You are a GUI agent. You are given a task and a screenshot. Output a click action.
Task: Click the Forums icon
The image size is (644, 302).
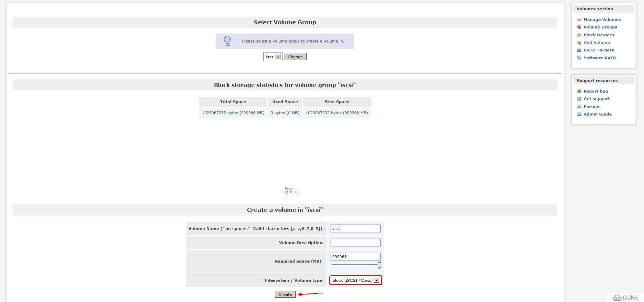point(579,107)
